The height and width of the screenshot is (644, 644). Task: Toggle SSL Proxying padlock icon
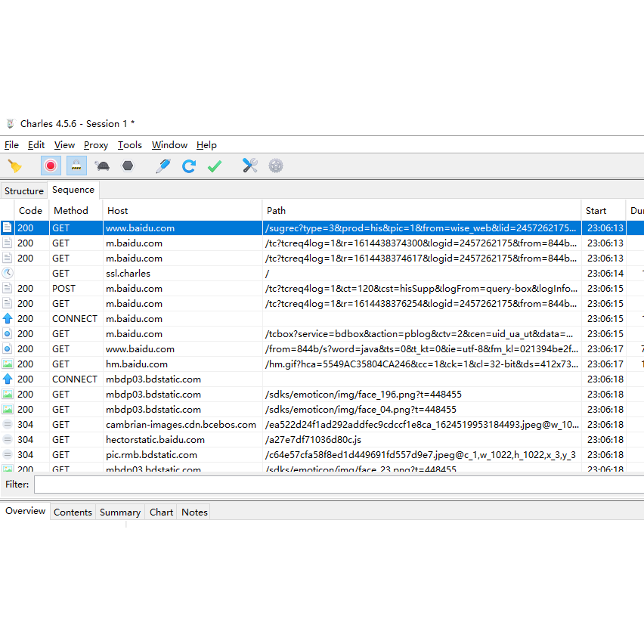coord(76,166)
